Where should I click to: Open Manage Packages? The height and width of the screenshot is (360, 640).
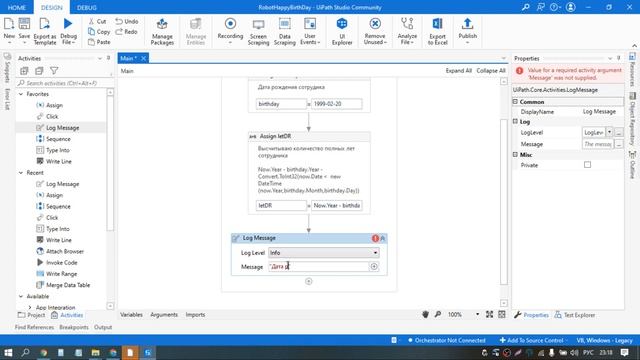(x=162, y=31)
